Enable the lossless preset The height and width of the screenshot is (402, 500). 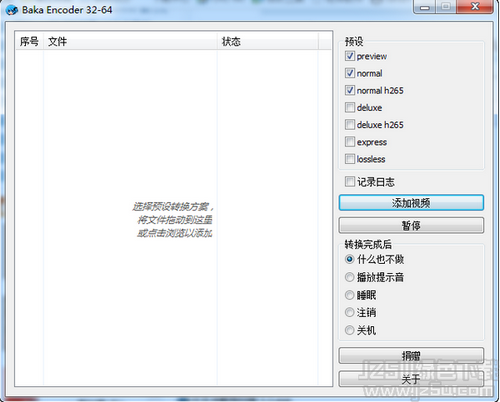(x=350, y=159)
